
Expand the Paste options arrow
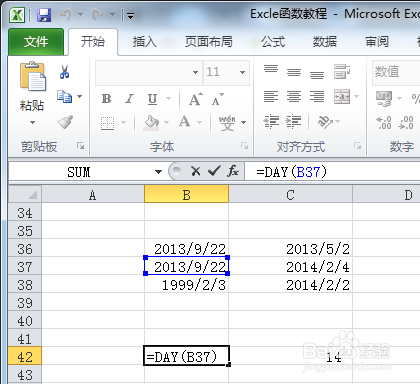[x=32, y=123]
